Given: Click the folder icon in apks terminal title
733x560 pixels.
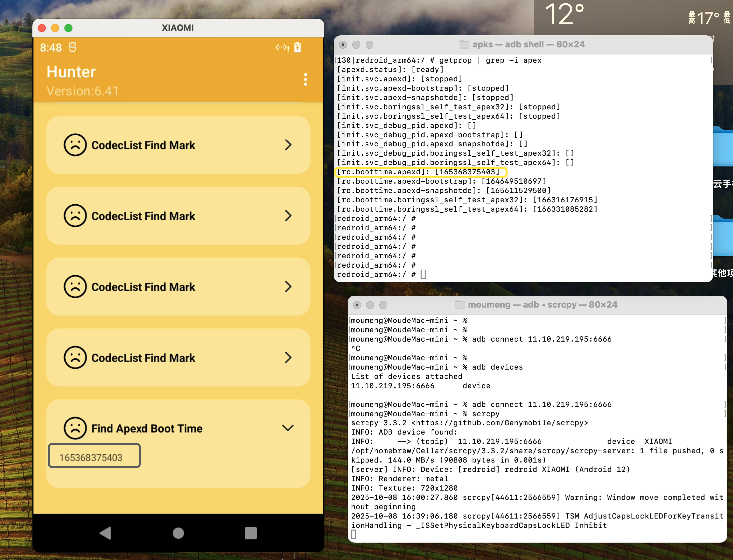Looking at the screenshot, I should [x=464, y=44].
